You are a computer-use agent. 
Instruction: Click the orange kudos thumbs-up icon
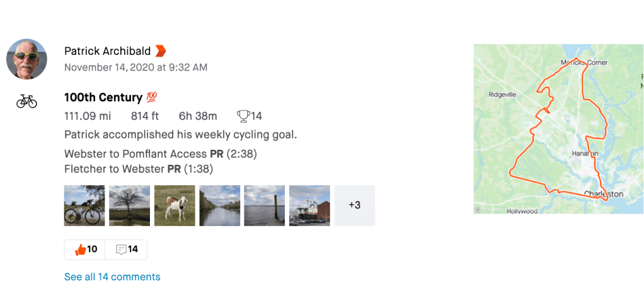[x=80, y=249]
